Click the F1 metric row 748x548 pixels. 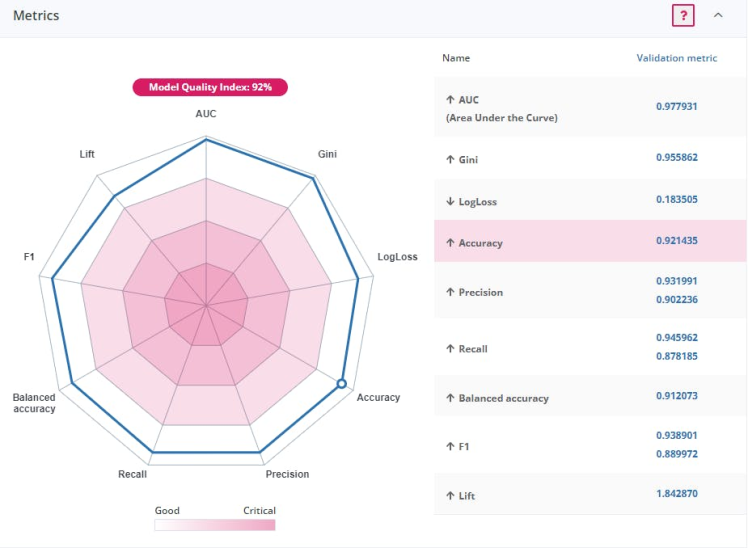pyautogui.click(x=590, y=445)
